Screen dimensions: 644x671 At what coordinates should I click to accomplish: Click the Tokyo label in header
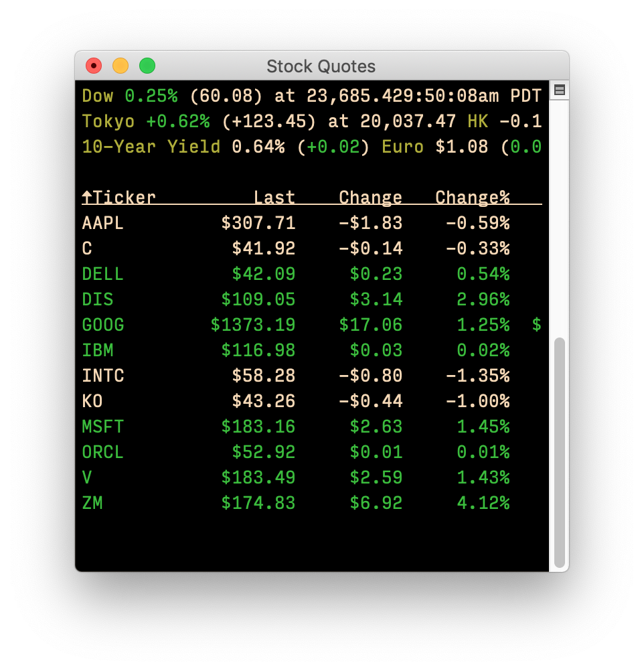coord(108,121)
